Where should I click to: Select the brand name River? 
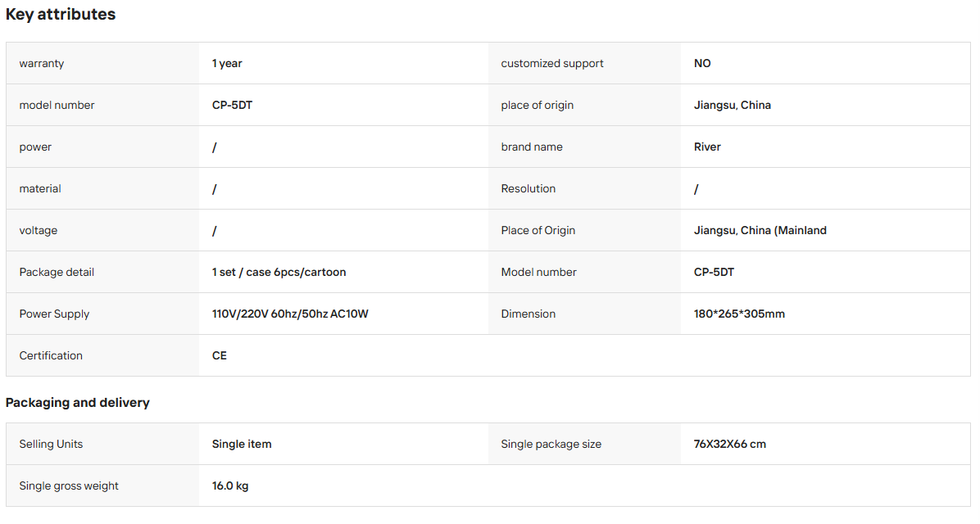click(x=707, y=147)
